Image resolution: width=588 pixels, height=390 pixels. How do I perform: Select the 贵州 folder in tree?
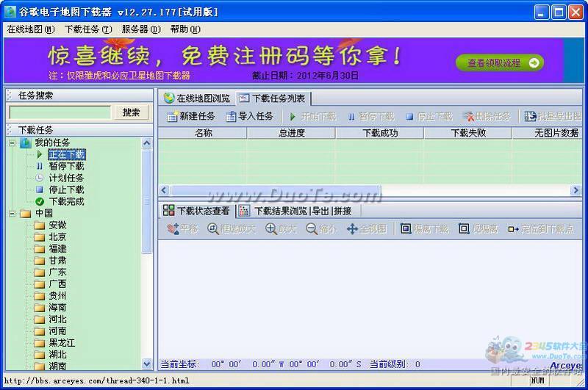[x=57, y=296]
